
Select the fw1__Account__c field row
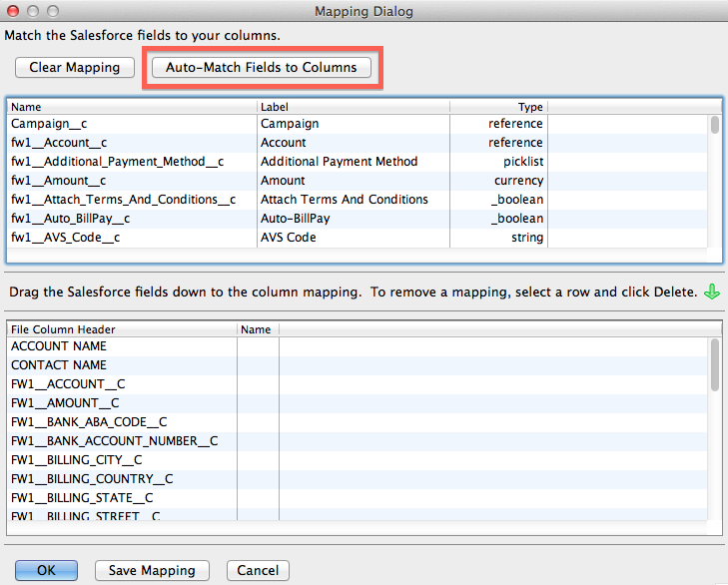point(358,143)
